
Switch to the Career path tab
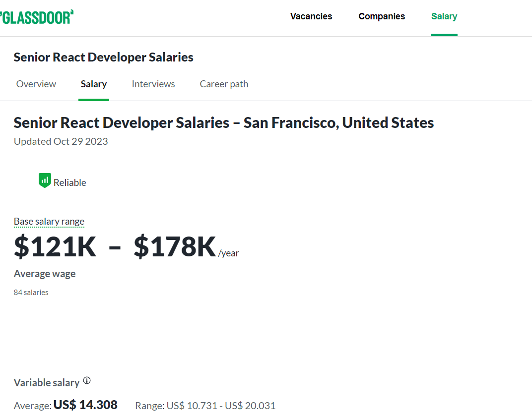[x=224, y=84]
